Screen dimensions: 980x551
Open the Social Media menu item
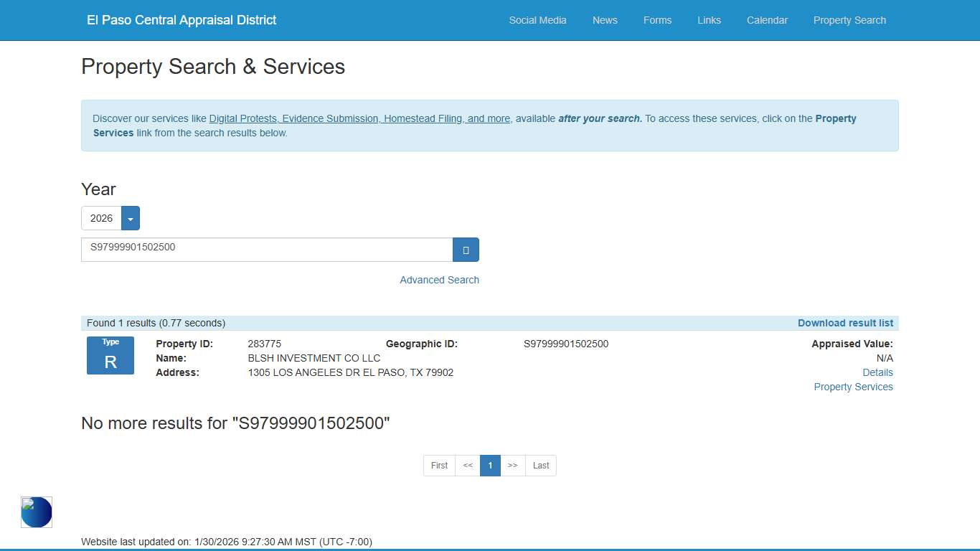pos(537,20)
